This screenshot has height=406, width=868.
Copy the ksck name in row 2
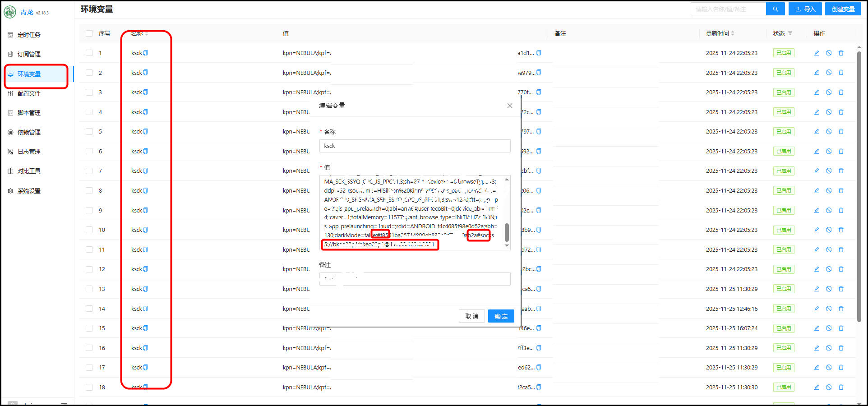(x=145, y=73)
